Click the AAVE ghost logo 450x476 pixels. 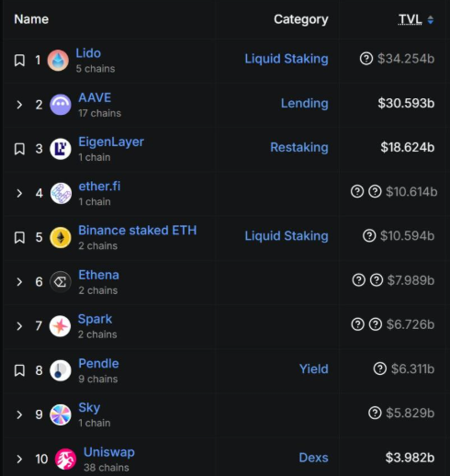pyautogui.click(x=61, y=105)
